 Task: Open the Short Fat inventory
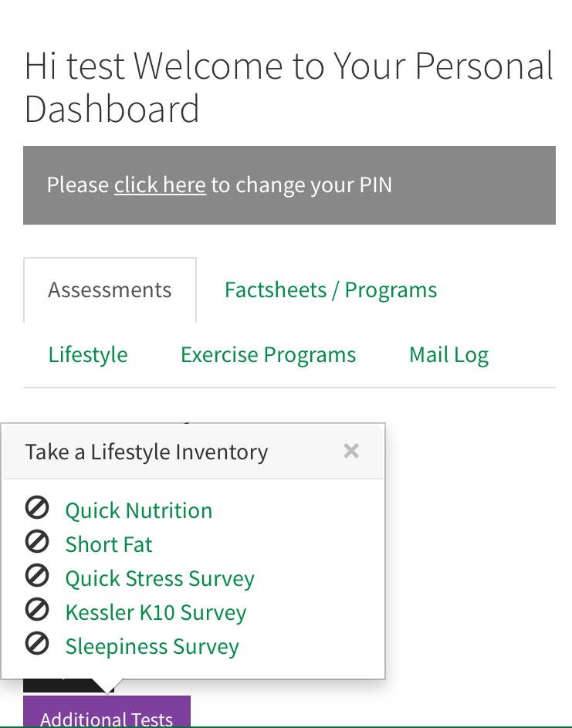coord(109,544)
